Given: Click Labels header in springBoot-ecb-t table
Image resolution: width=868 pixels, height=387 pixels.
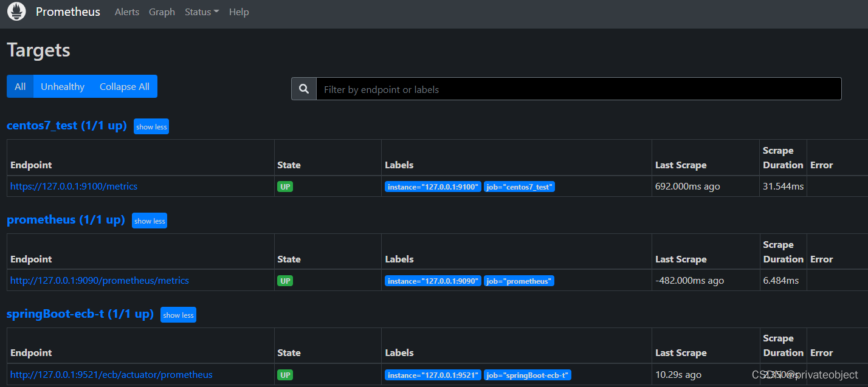Looking at the screenshot, I should click(x=399, y=353).
